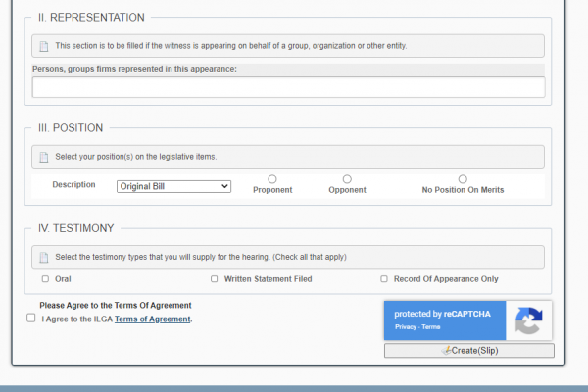Screen dimensions: 588x392
Task: Open the Terms of Agreement link
Action: pos(152,319)
